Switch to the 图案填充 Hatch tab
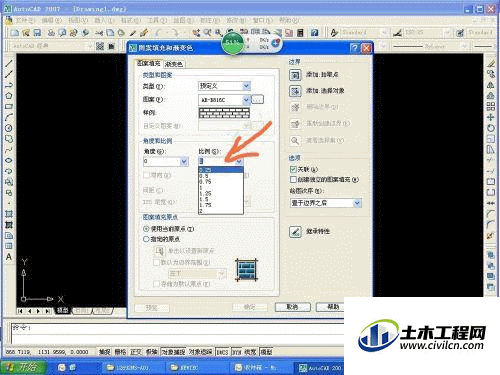500x375 pixels. point(149,63)
